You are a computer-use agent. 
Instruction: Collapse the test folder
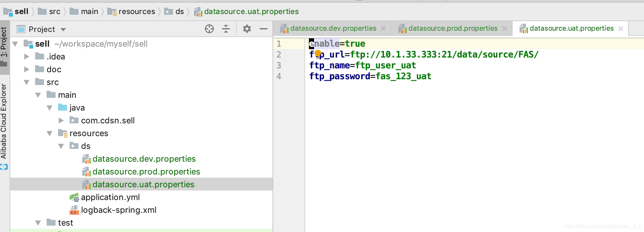click(x=38, y=223)
